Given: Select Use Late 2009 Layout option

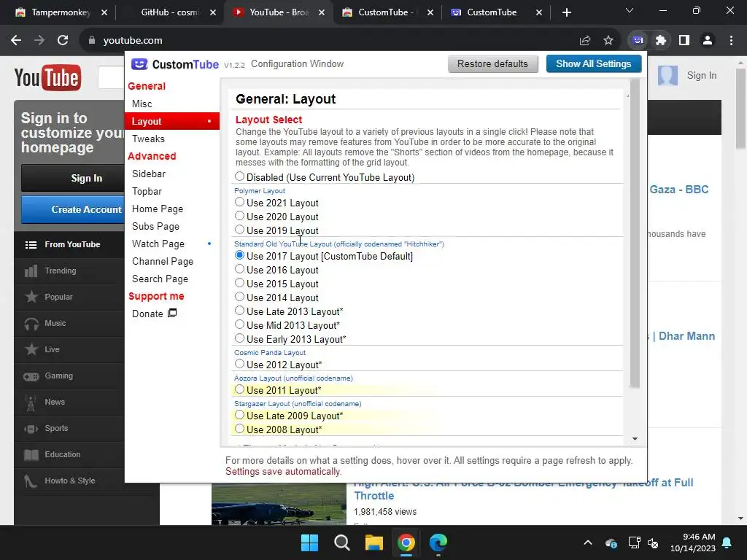Looking at the screenshot, I should (x=239, y=415).
